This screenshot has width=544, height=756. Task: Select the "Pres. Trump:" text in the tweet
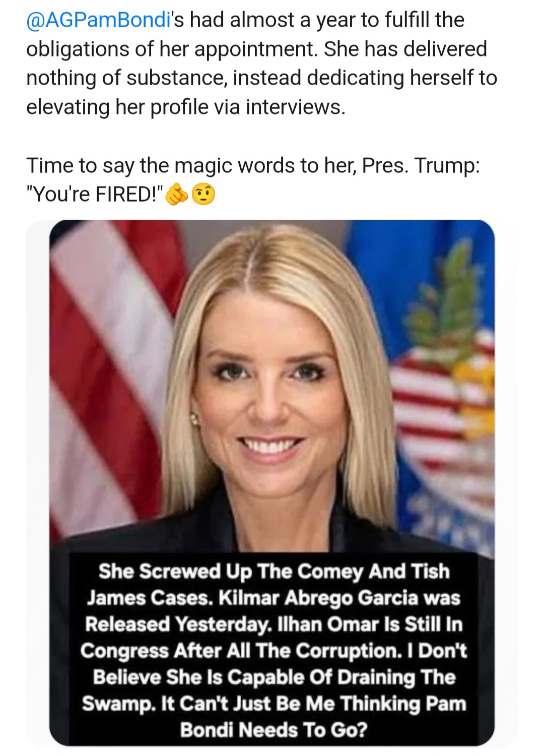(x=420, y=166)
